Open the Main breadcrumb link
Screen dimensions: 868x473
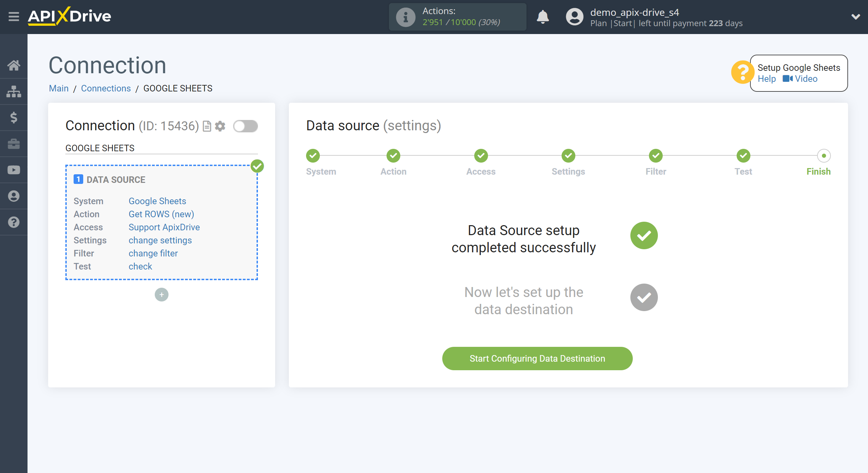58,88
